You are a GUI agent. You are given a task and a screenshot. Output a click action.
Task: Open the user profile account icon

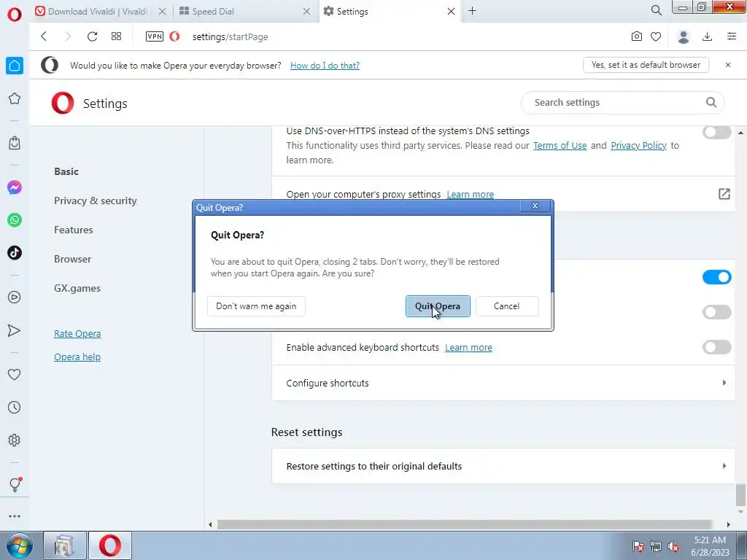click(683, 36)
